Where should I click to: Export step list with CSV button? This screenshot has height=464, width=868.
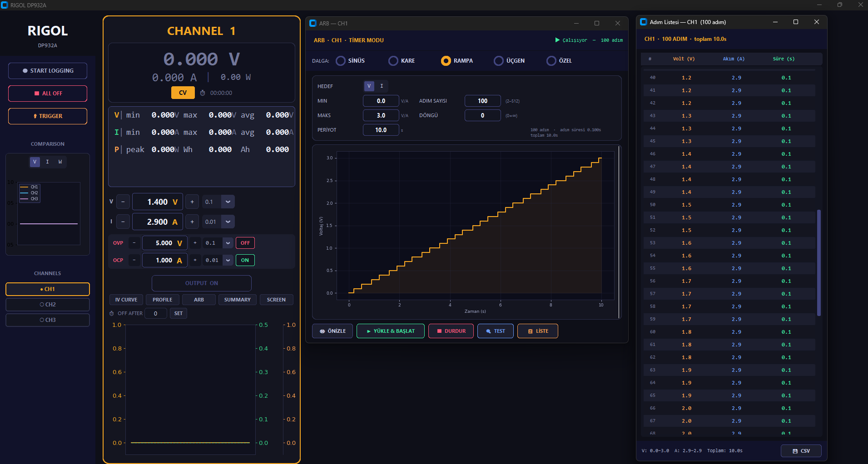[x=801, y=451]
